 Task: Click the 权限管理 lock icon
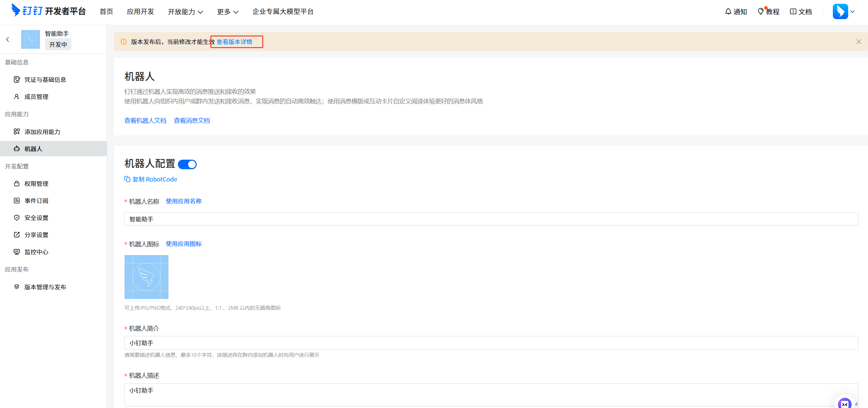(17, 184)
